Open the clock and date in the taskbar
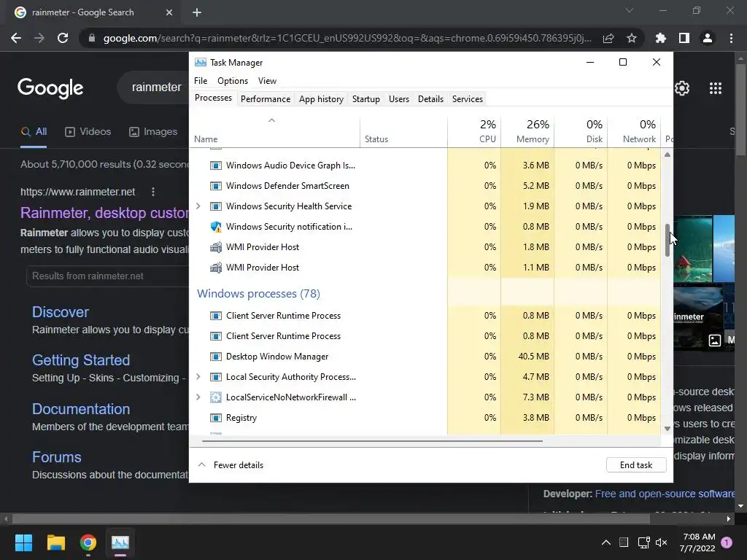Viewport: 747px width, 560px height. (x=698, y=542)
